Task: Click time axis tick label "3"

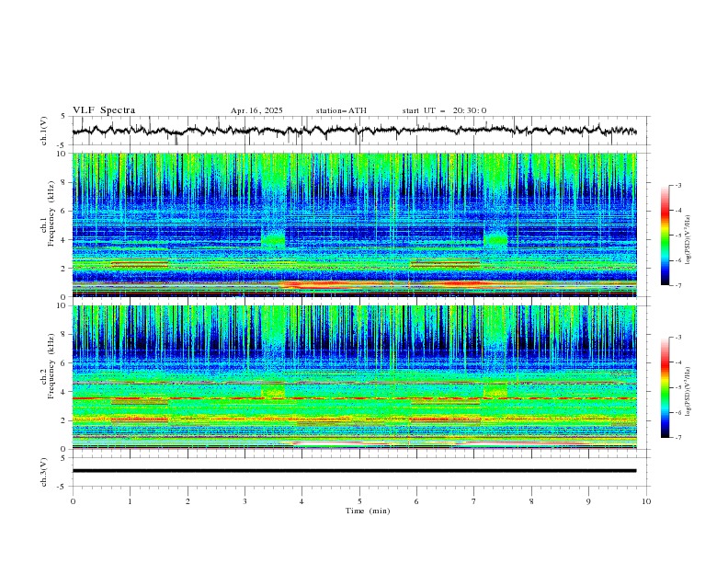Action: click(x=245, y=501)
